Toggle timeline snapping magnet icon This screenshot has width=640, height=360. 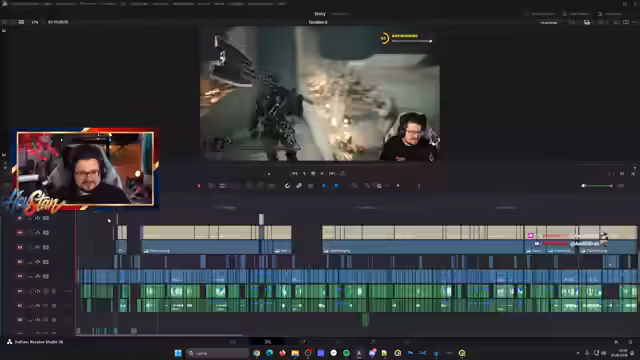tap(287, 186)
